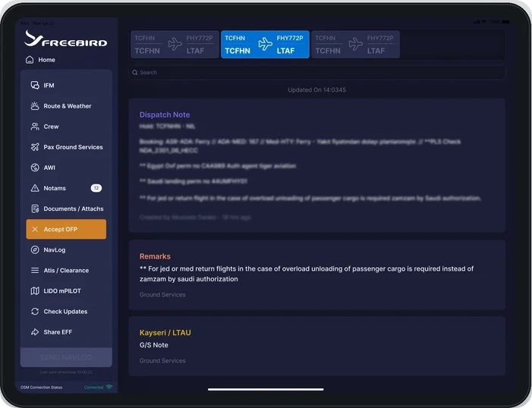Click the remark about zamzam saudi authorization
This screenshot has width=532, height=408.
(x=307, y=274)
